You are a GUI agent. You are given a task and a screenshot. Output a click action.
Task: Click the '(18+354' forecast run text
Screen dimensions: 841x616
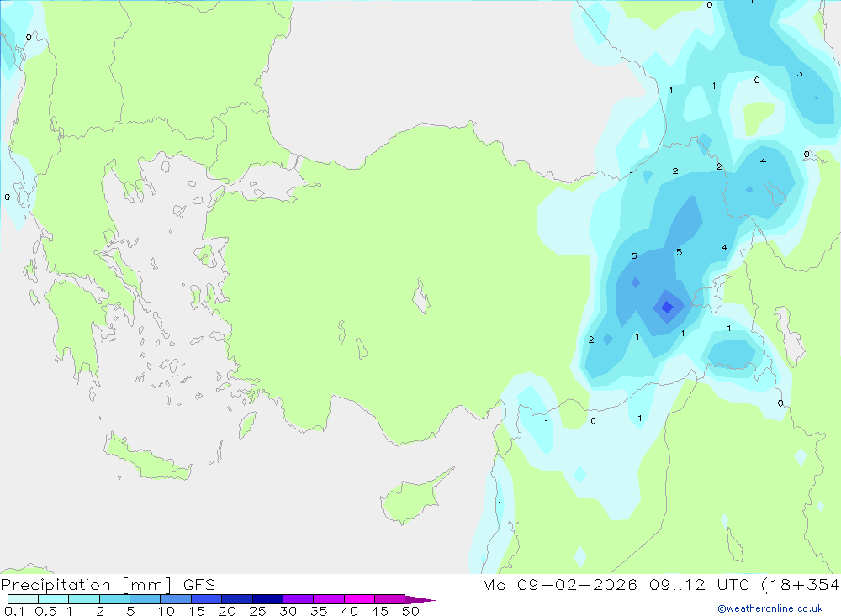tap(801, 584)
